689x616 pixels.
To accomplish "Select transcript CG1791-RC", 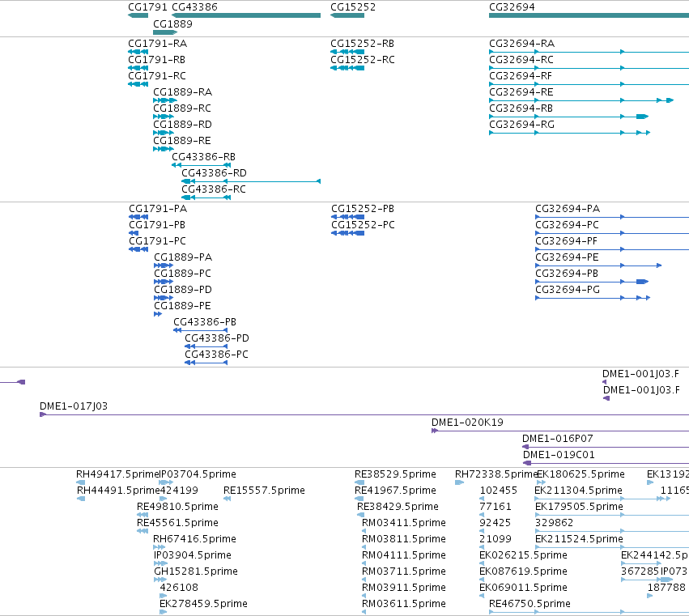I will (157, 76).
